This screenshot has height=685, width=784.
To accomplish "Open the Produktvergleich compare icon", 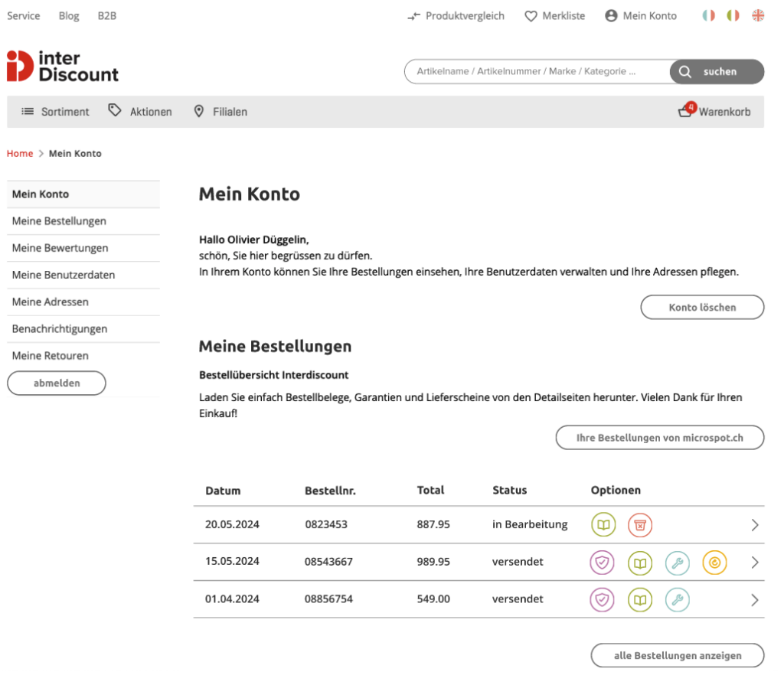I will point(413,16).
